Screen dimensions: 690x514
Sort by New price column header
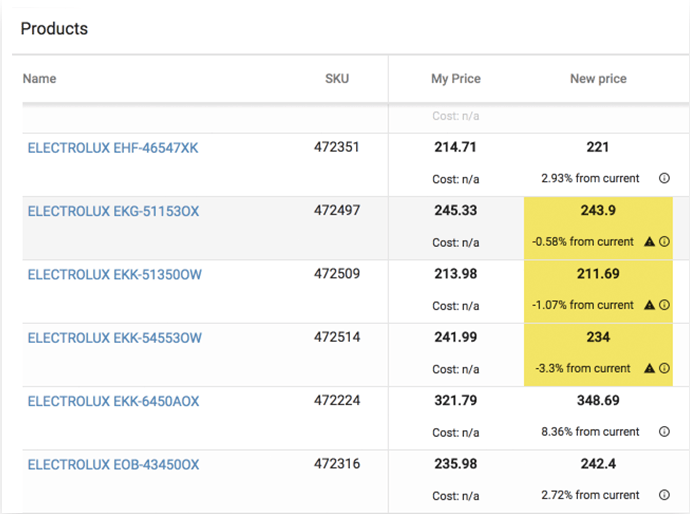tap(598, 79)
